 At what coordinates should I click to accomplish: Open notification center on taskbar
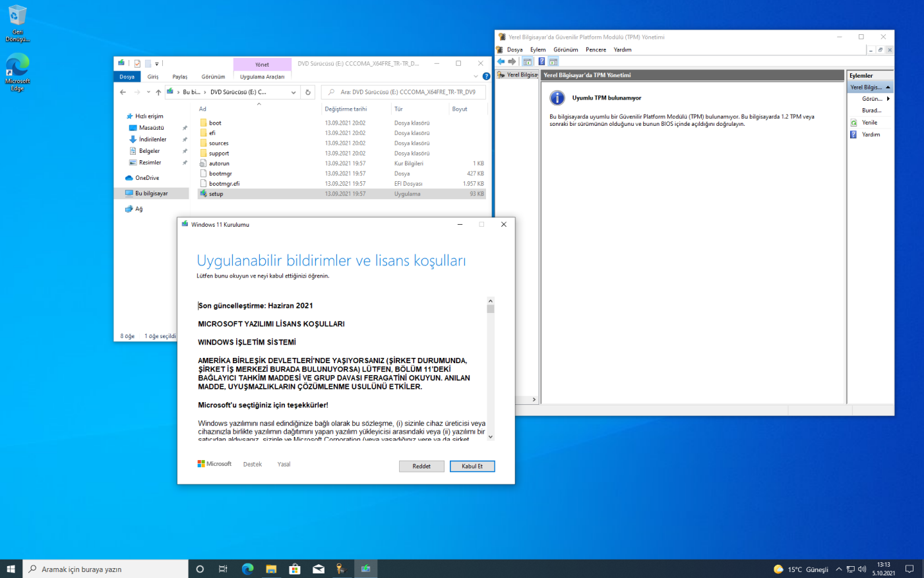[909, 569]
